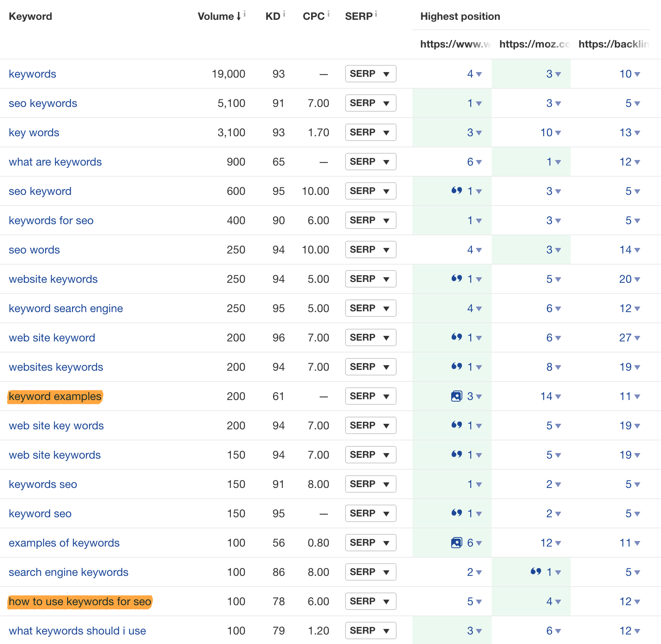Image resolution: width=661 pixels, height=644 pixels.
Task: Click featured snippet quote icon in 'seo keyword' row
Action: [x=457, y=191]
